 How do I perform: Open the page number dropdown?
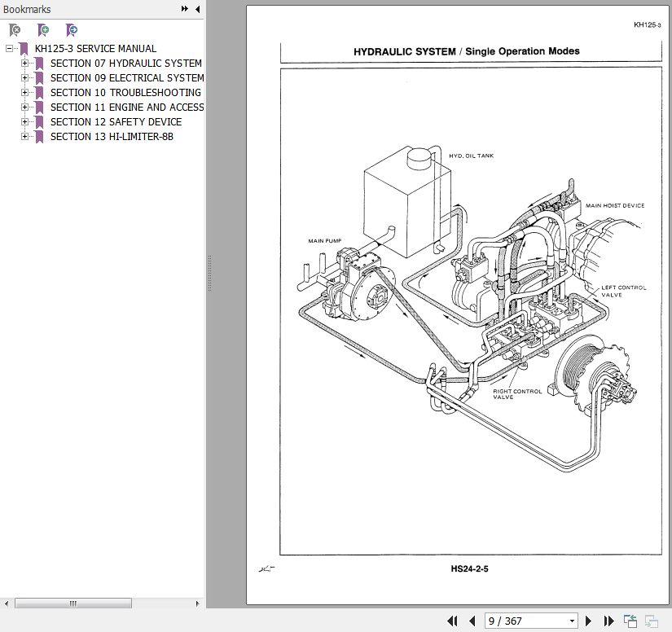572,621
